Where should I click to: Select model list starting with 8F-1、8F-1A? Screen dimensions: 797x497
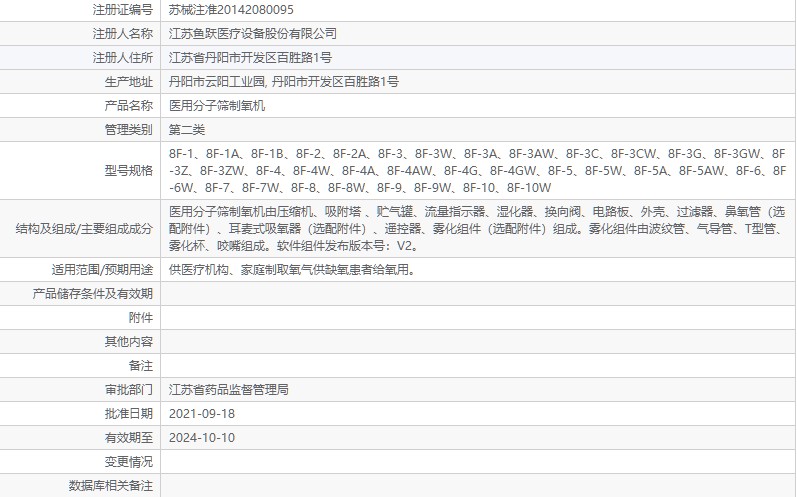(477, 170)
